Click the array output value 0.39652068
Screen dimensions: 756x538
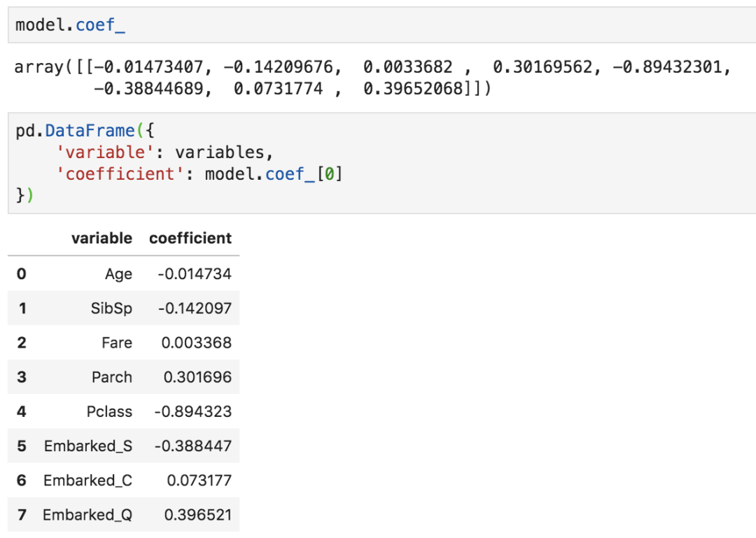pyautogui.click(x=413, y=89)
